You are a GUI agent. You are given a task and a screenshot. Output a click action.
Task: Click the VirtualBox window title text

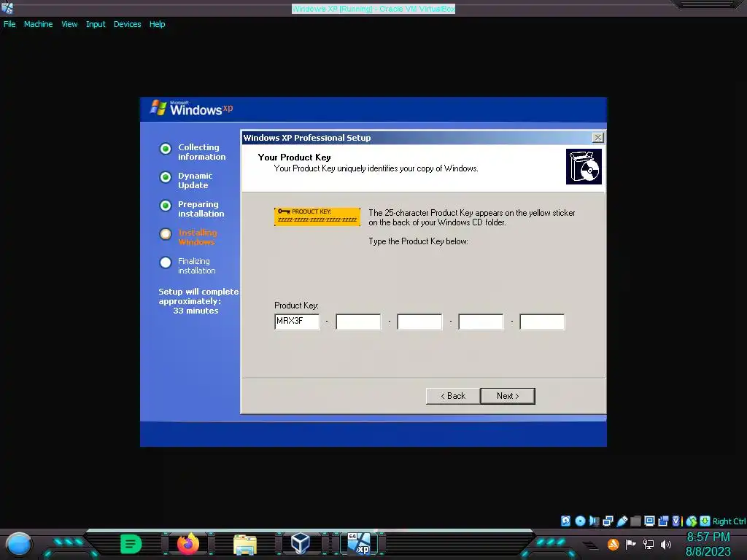click(x=373, y=9)
